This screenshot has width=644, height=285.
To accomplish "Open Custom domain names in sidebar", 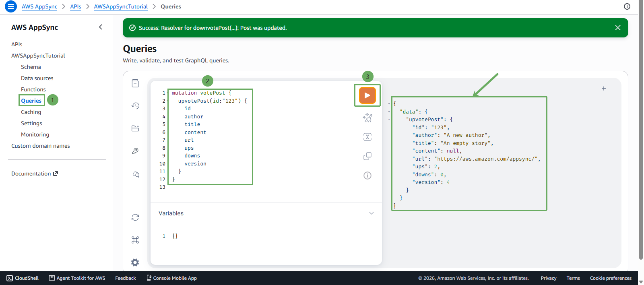I will (x=41, y=146).
